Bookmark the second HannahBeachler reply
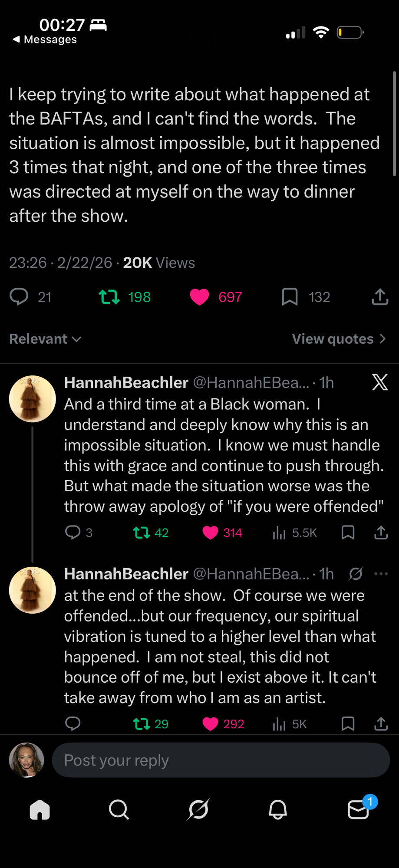 pyautogui.click(x=348, y=723)
